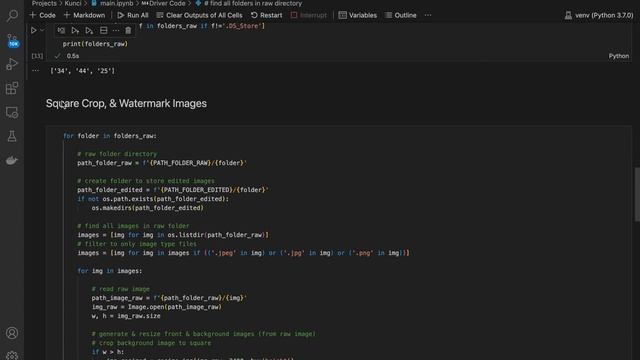Click the '# read raw image' comment
640x360 pixels.
120,289
